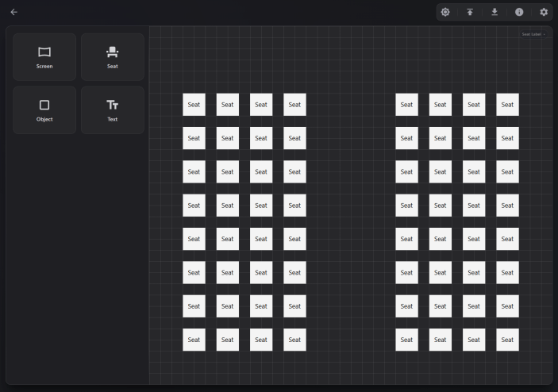Image resolution: width=558 pixels, height=392 pixels.
Task: Click the top-left seat of left block
Action: coord(194,104)
